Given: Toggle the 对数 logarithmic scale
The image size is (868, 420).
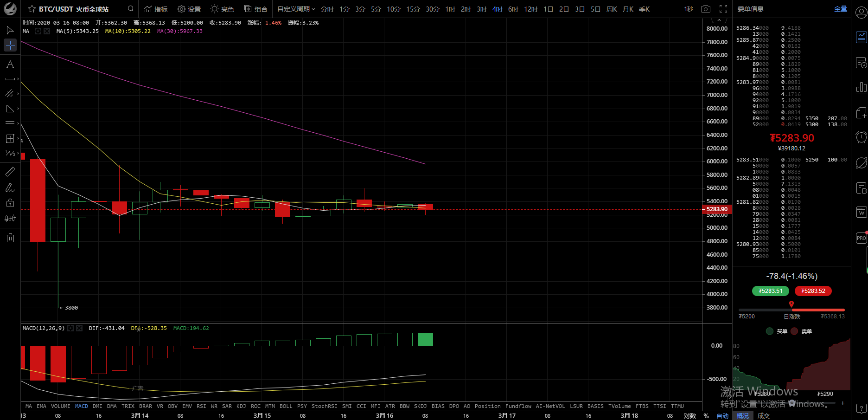Looking at the screenshot, I should [x=689, y=416].
